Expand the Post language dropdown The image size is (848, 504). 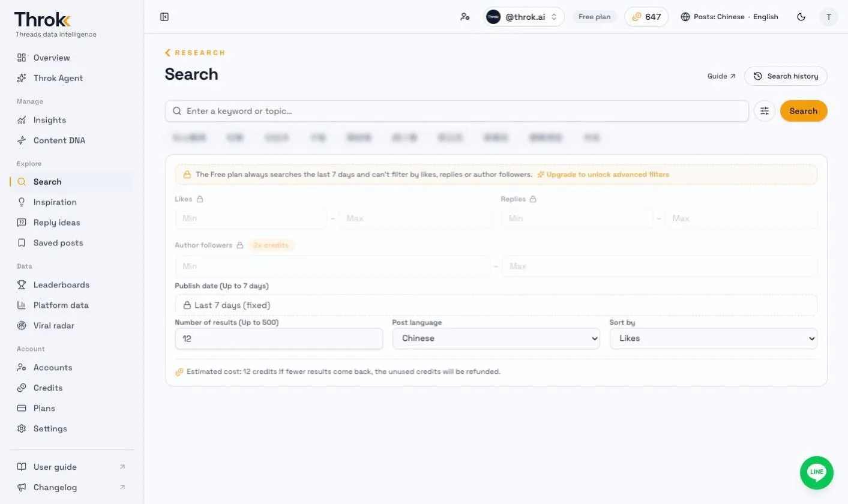[x=496, y=338]
